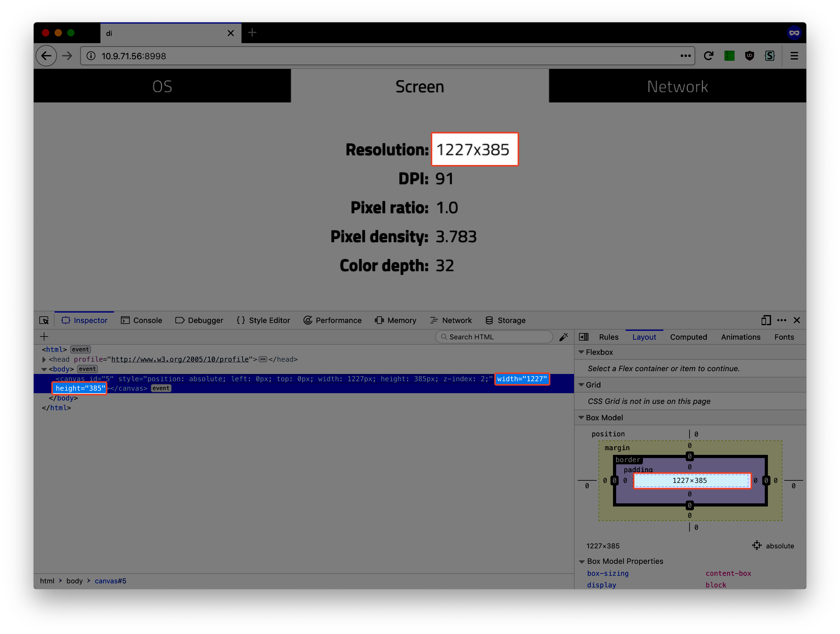Open the Network page tab
This screenshot has height=634, width=840.
click(677, 87)
